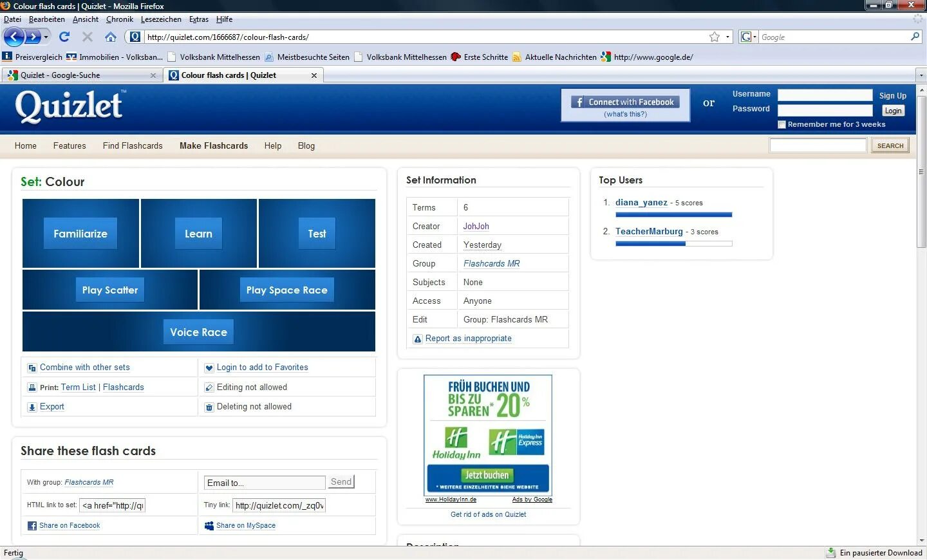
Task: Open the Aktuelle Nachrichten feed bookmark
Action: point(555,57)
